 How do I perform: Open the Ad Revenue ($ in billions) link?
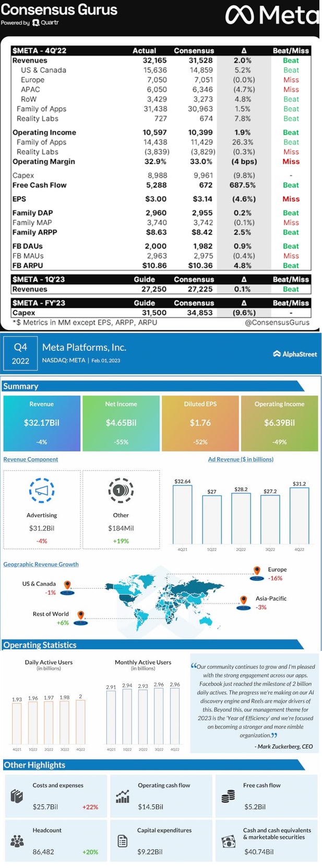tap(241, 459)
